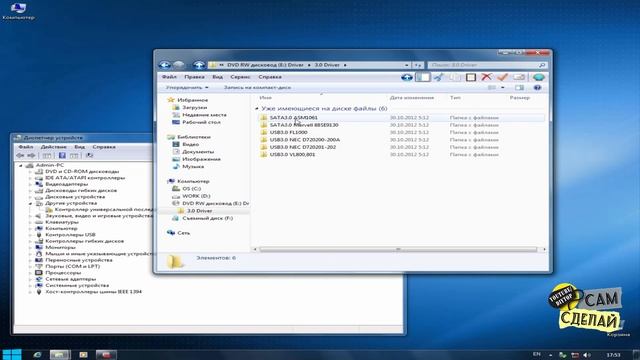Go up one folder level in Explorer
Viewport: 640px width, 360px height.
click(x=199, y=65)
